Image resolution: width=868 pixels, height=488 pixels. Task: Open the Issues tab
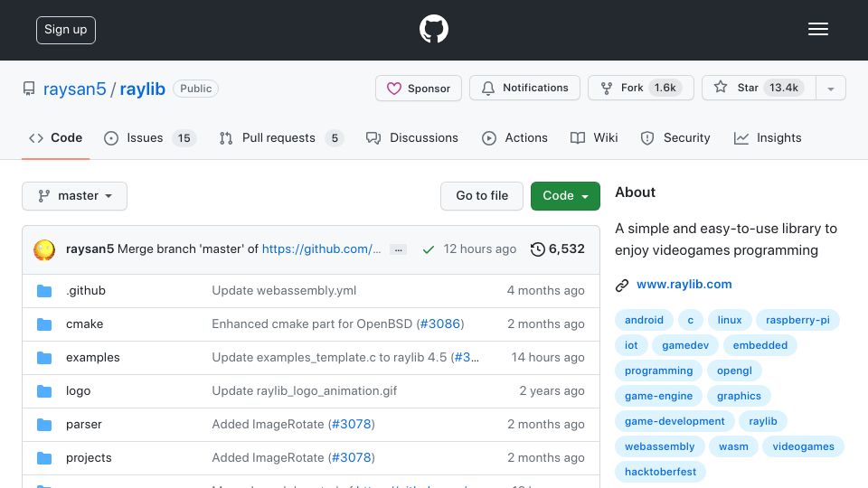coord(149,137)
